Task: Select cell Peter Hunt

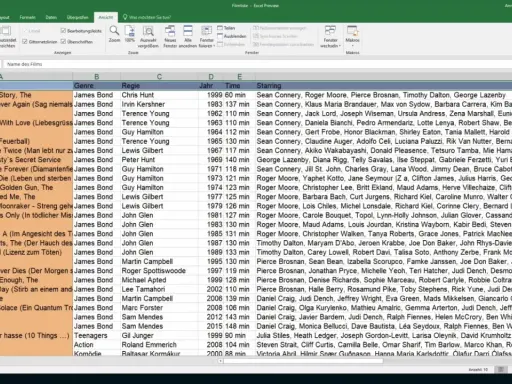Action: click(159, 160)
